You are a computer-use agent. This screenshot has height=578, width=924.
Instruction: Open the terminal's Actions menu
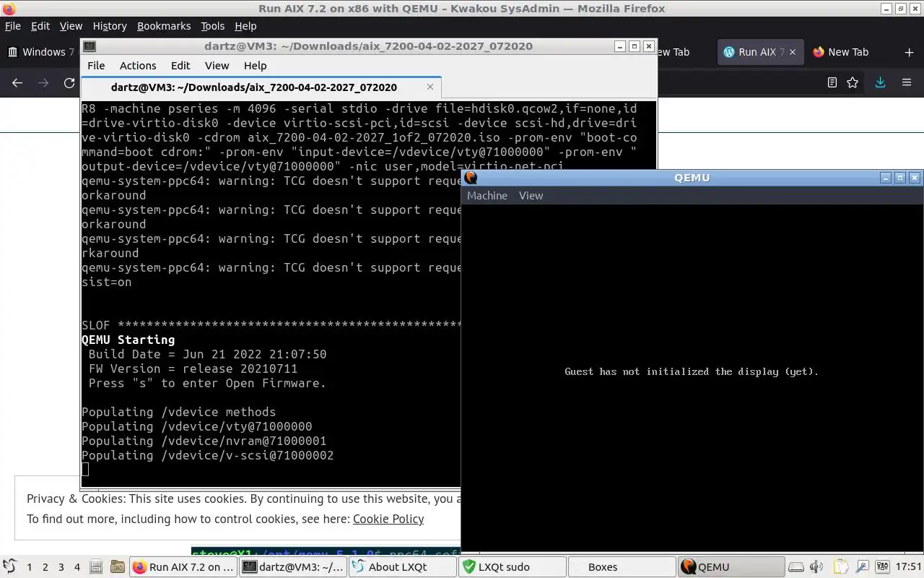[x=138, y=65]
